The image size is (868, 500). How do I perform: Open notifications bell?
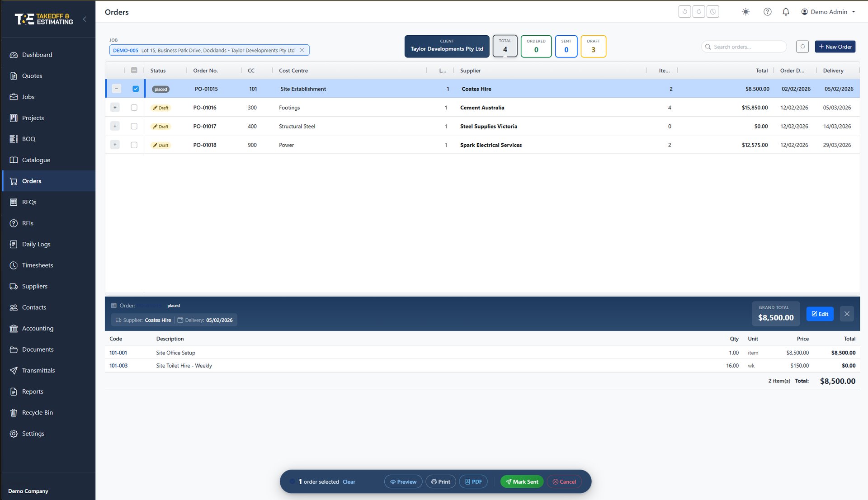pos(786,12)
